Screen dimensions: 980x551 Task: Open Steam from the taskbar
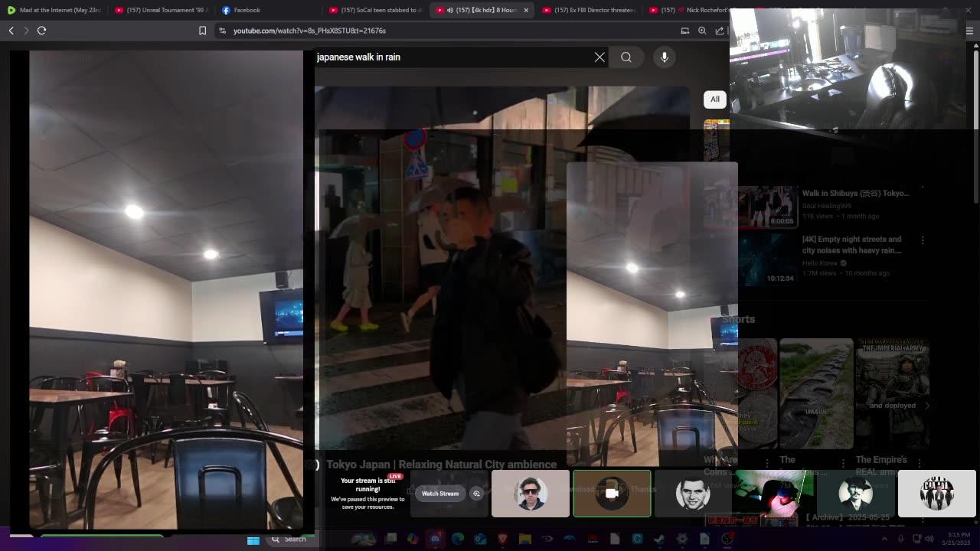point(659,540)
